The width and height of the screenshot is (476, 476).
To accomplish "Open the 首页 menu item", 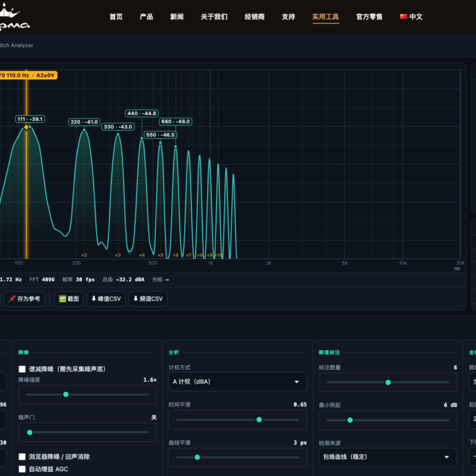I will pos(116,17).
